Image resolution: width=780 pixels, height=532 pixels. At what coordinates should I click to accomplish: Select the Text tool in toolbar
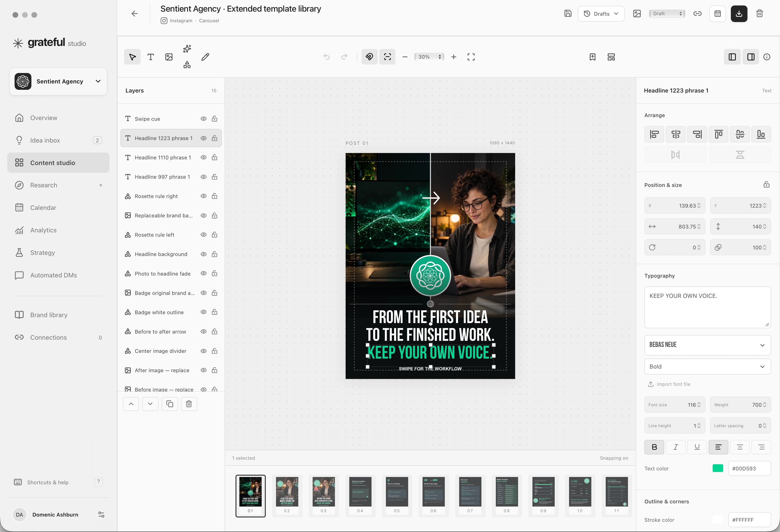tap(151, 57)
